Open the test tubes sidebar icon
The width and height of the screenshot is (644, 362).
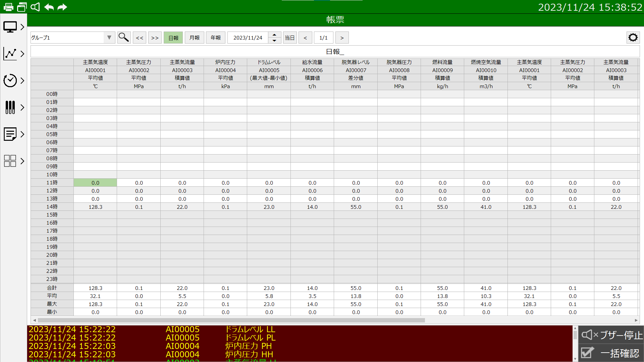click(10, 107)
